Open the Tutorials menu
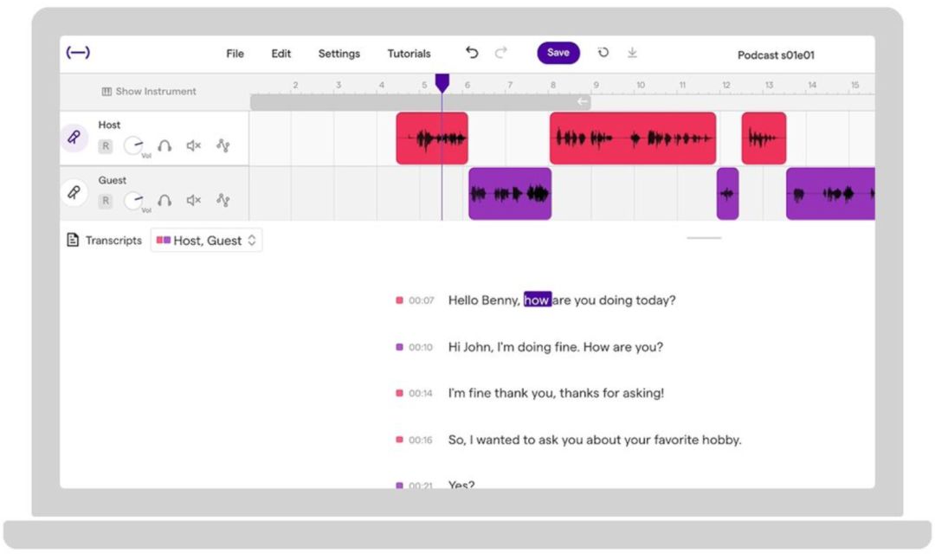Screen dimensions: 935x560 pos(409,54)
